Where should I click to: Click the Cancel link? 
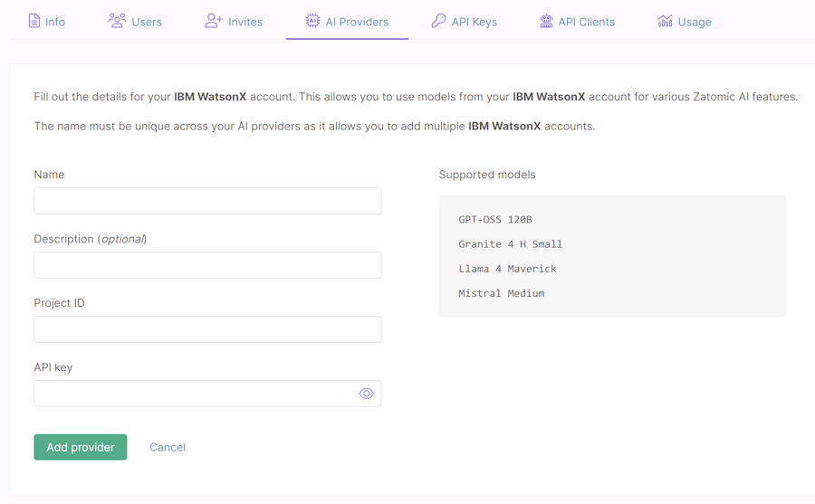(x=168, y=447)
